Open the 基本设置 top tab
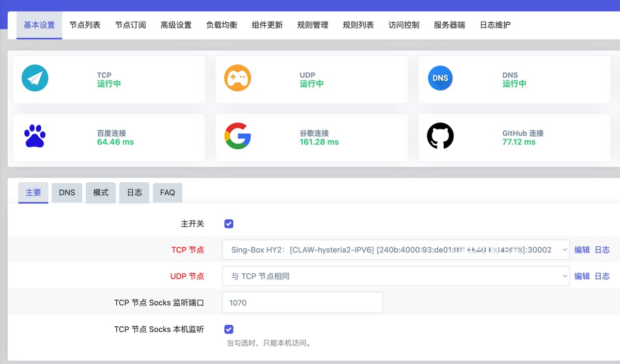 point(39,25)
